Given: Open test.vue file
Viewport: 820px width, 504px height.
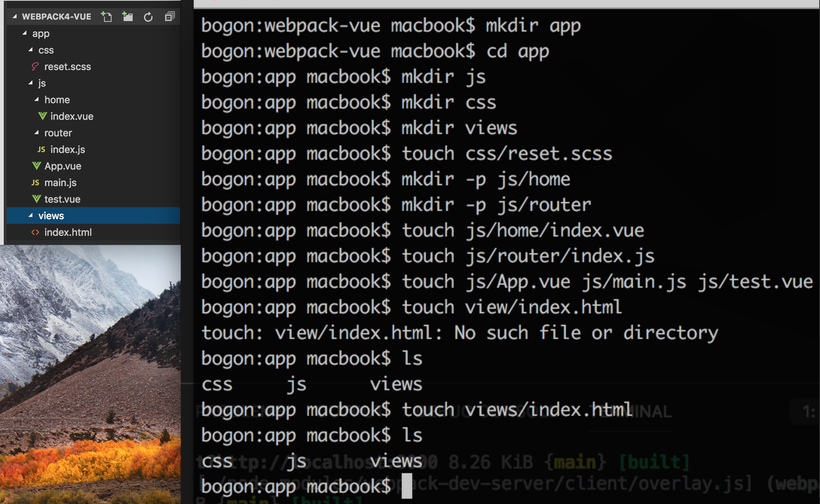Looking at the screenshot, I should point(62,199).
